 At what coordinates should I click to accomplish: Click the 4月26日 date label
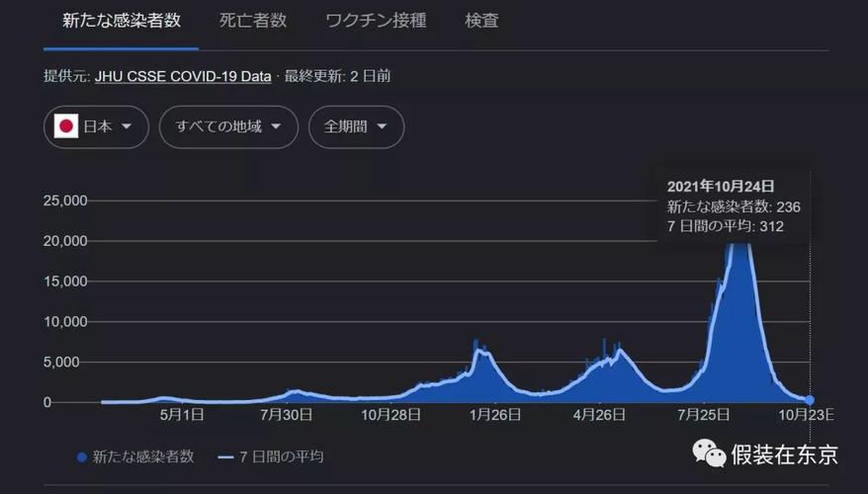click(x=599, y=414)
